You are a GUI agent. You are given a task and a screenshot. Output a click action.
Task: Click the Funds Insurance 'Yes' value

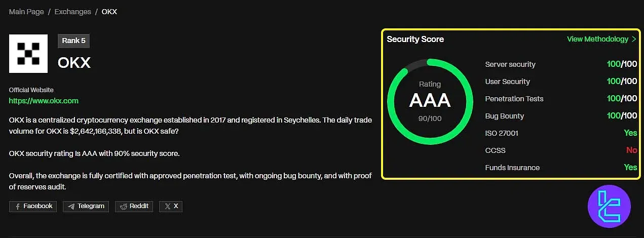[x=630, y=168]
